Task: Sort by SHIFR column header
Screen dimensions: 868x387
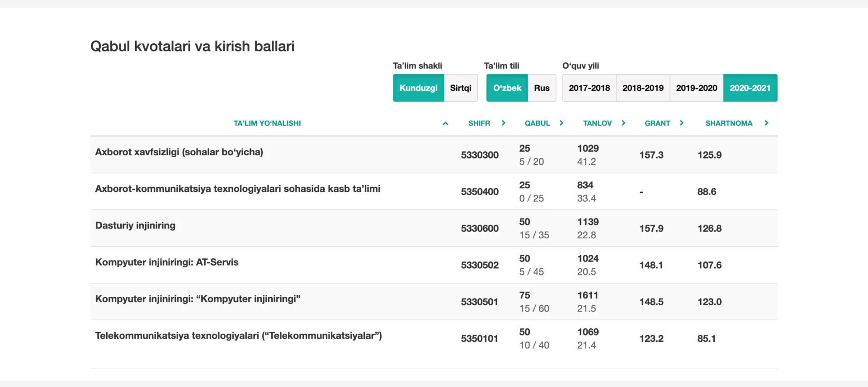Action: coord(479,123)
